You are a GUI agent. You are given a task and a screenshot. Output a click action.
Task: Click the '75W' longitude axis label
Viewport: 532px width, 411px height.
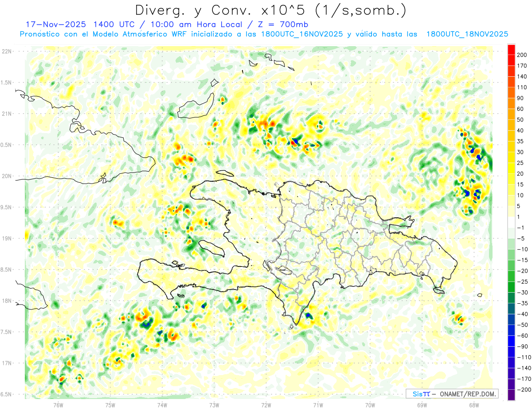tap(110, 405)
